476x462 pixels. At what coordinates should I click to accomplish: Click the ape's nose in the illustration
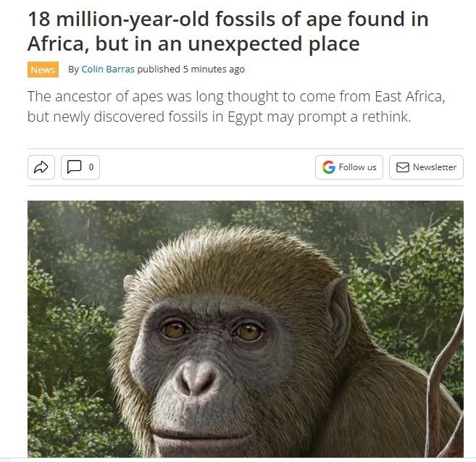(198, 377)
